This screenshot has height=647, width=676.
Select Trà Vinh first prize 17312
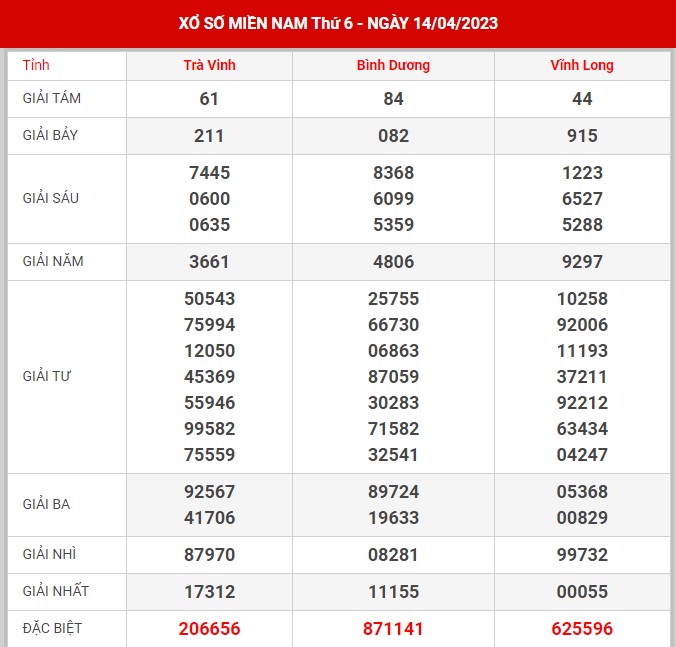pyautogui.click(x=210, y=591)
